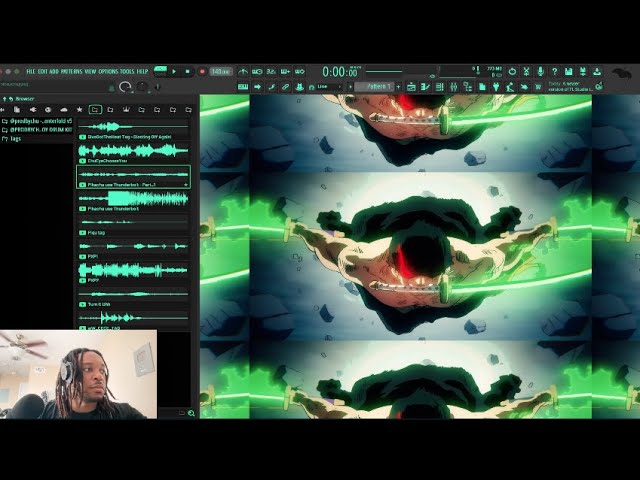Expand the @PRODBYCH drum kit folder
The width and height of the screenshot is (640, 480).
click(x=37, y=130)
